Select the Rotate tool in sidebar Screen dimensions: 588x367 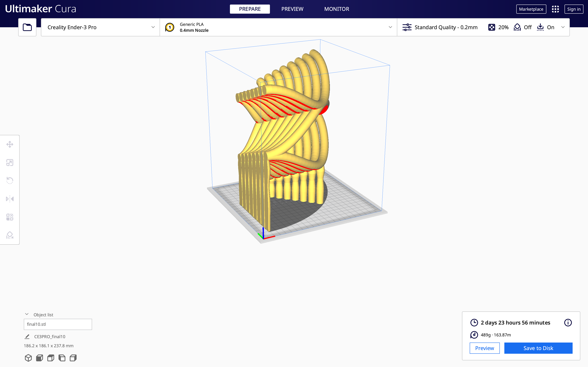(10, 181)
